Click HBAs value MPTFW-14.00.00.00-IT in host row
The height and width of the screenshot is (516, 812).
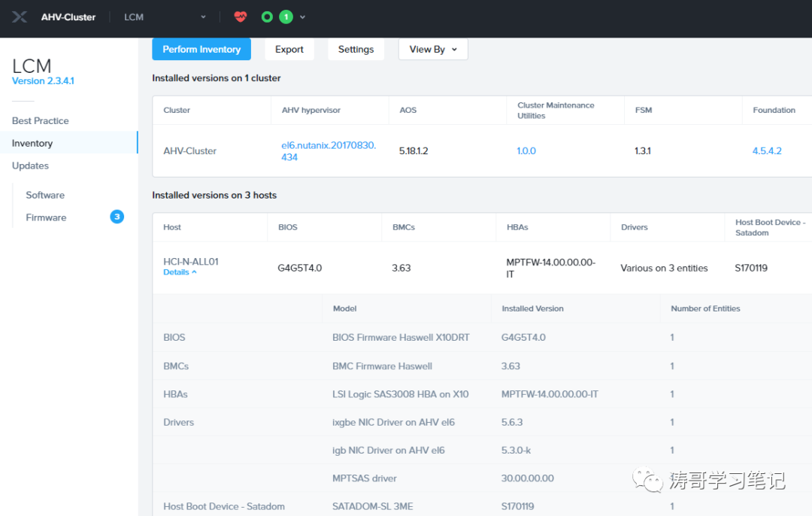coord(550,269)
